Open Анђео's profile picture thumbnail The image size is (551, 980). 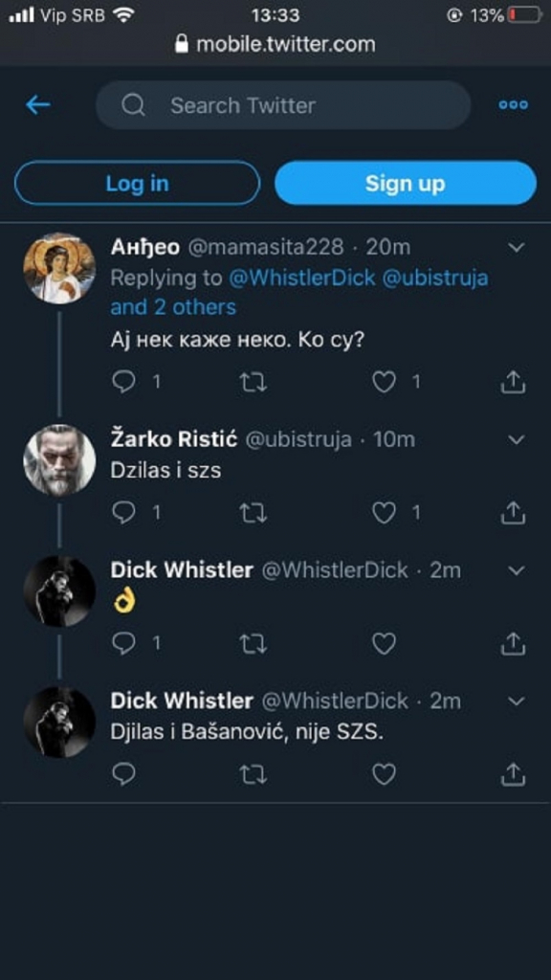[59, 268]
